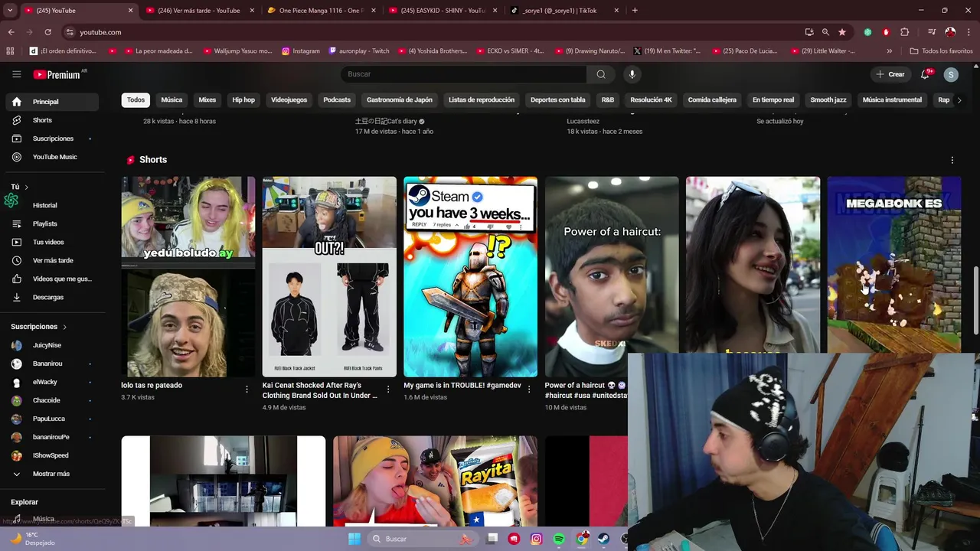
Task: Activate voice search microphone
Action: (632, 74)
